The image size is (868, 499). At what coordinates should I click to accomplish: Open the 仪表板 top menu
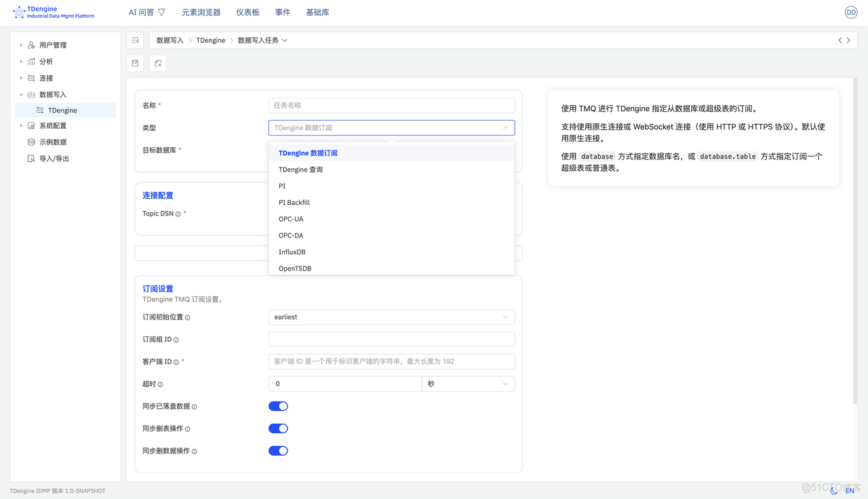coord(248,12)
